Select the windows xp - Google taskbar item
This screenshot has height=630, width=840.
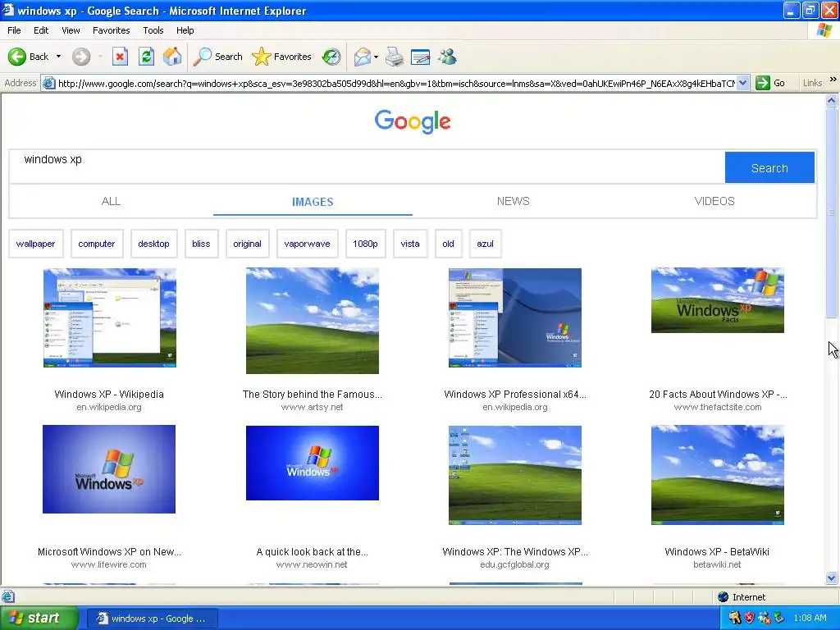coord(152,619)
